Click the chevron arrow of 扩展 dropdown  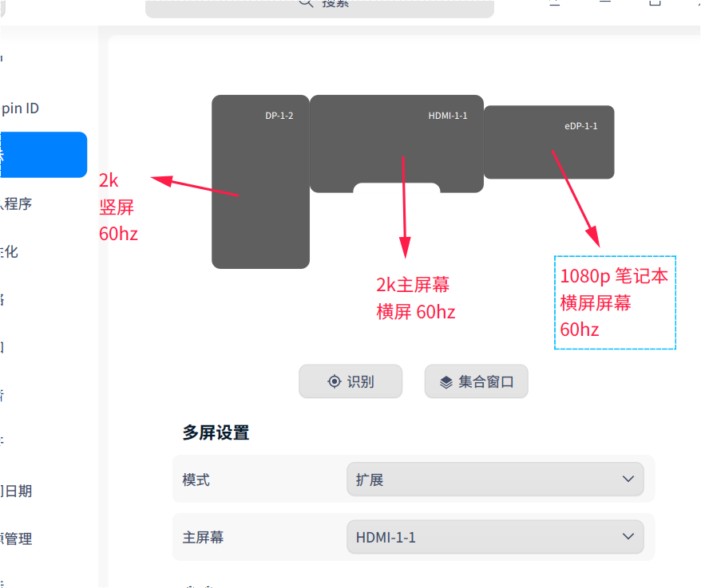(x=628, y=479)
